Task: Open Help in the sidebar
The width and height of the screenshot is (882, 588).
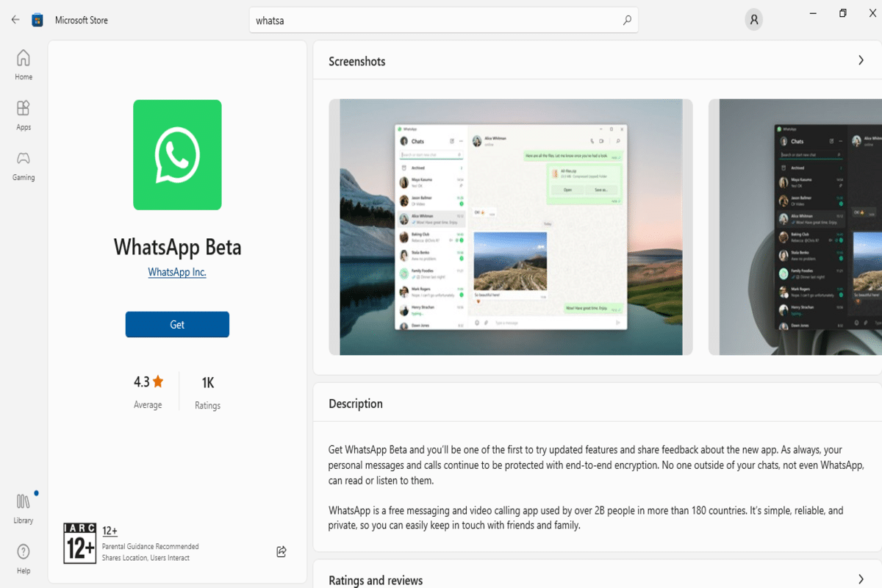Action: coord(24,559)
